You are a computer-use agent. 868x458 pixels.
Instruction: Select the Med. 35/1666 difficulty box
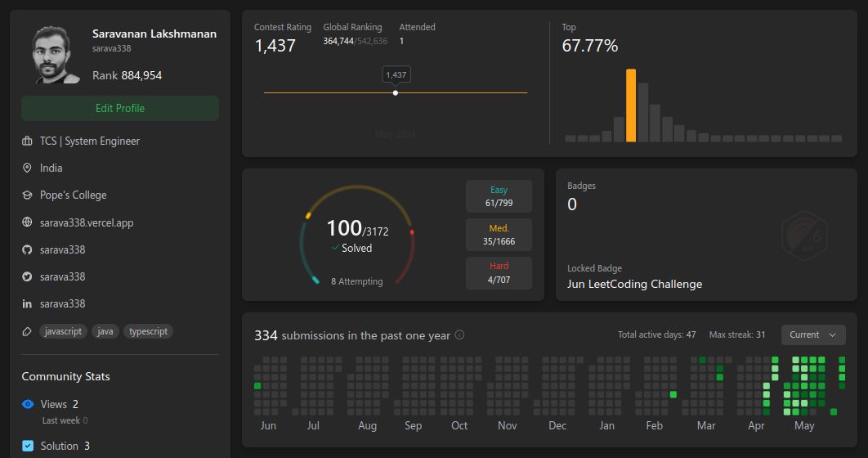coord(499,235)
